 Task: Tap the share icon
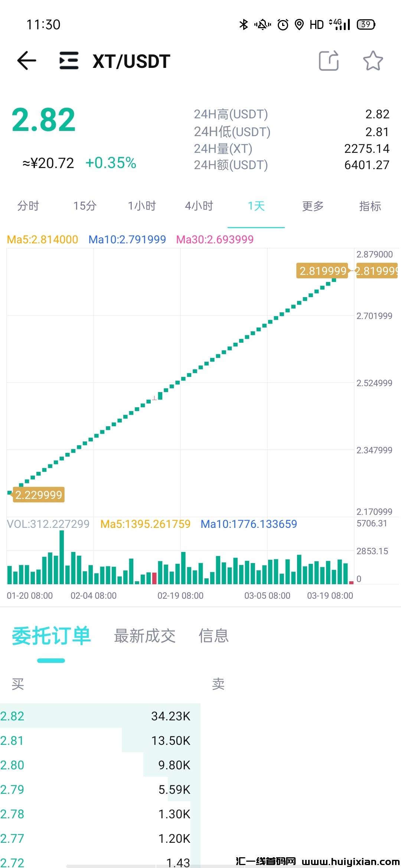[x=329, y=61]
